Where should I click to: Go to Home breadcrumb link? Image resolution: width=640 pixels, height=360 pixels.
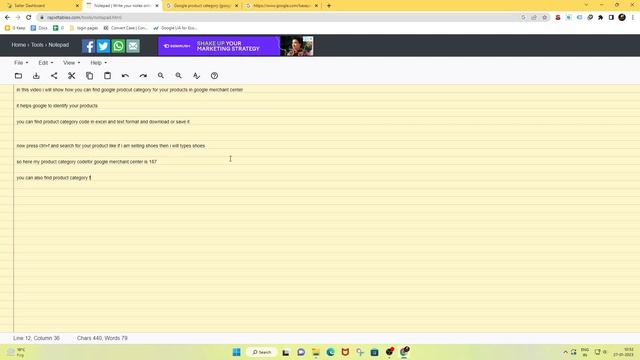point(18,45)
